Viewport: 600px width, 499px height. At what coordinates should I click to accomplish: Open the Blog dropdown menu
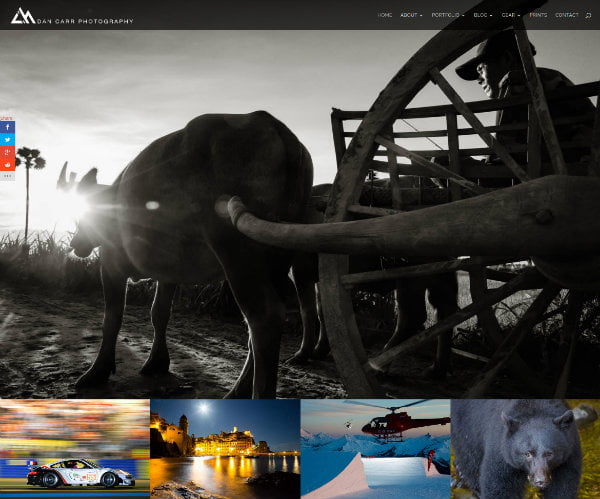482,15
